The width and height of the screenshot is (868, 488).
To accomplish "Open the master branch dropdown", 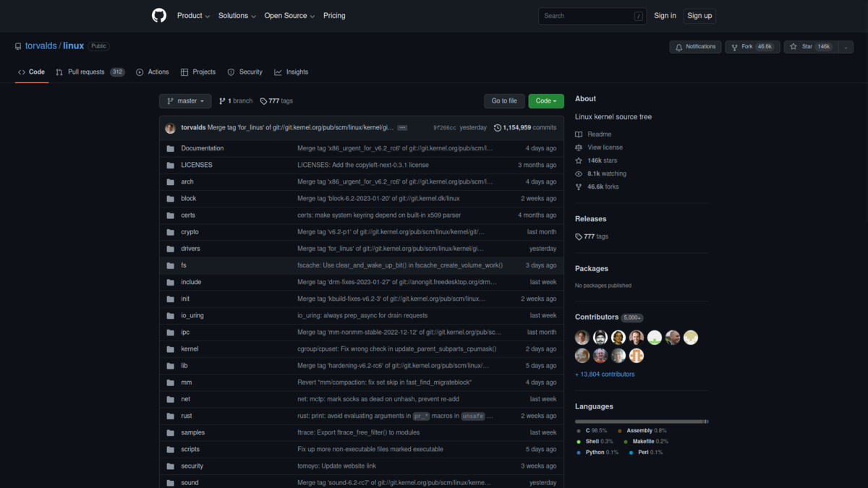I will pos(185,100).
